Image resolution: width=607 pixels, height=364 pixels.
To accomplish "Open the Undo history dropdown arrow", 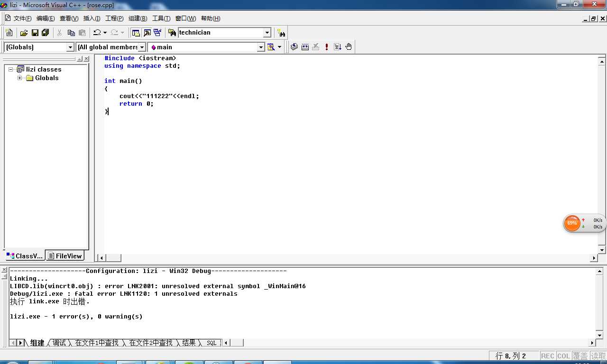I will pyautogui.click(x=105, y=33).
